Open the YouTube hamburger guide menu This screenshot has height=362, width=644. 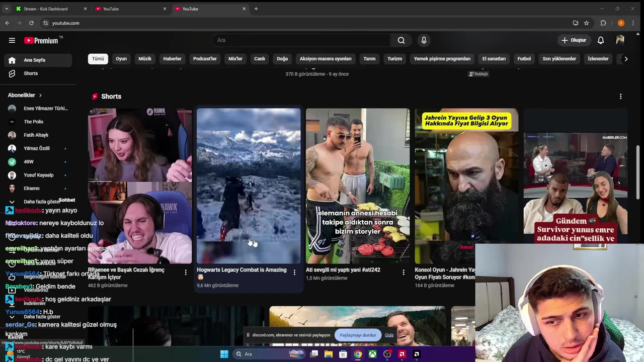pyautogui.click(x=12, y=40)
